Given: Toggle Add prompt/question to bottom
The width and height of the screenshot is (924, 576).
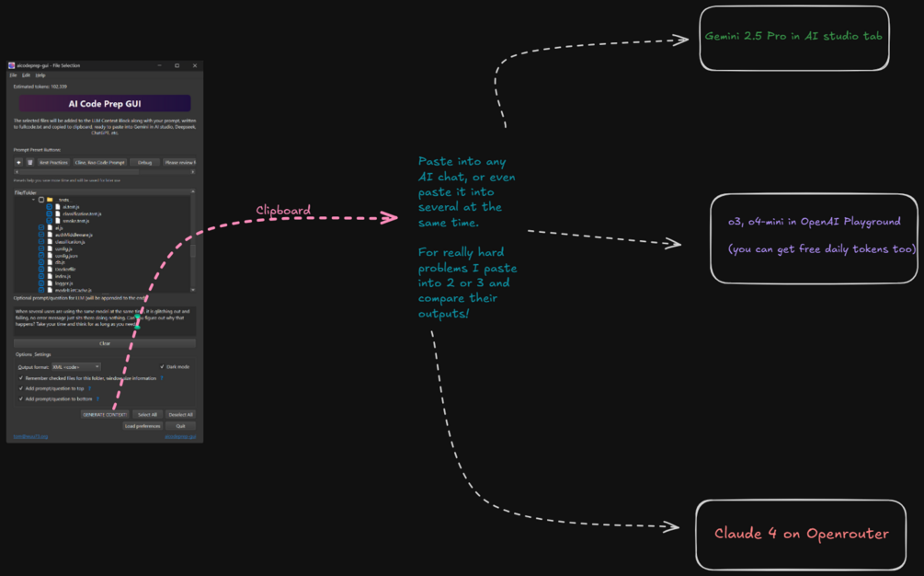Looking at the screenshot, I should click(21, 398).
